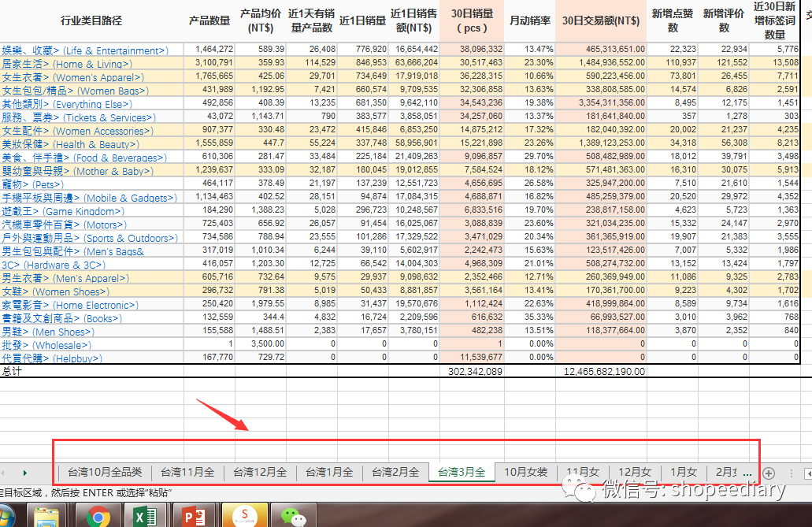The height and width of the screenshot is (527, 812).
Task: Click the horizontal scrollbar left arrow
Action: tap(808, 473)
